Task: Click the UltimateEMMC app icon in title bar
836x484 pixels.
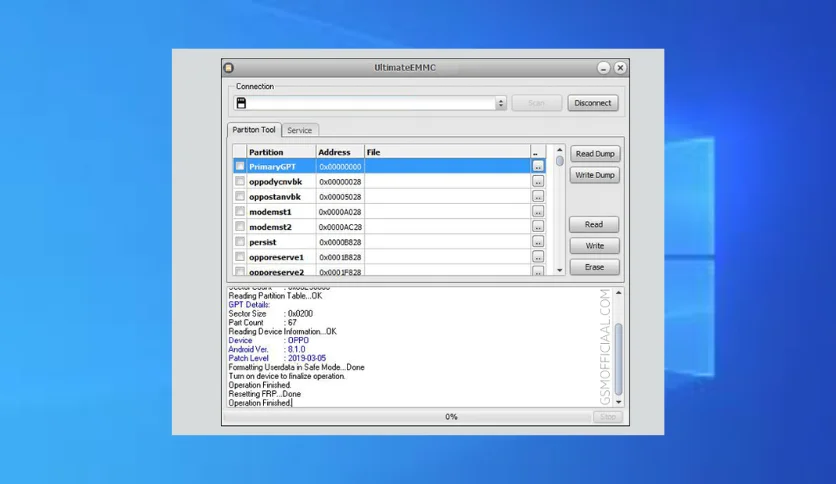Action: [x=229, y=68]
